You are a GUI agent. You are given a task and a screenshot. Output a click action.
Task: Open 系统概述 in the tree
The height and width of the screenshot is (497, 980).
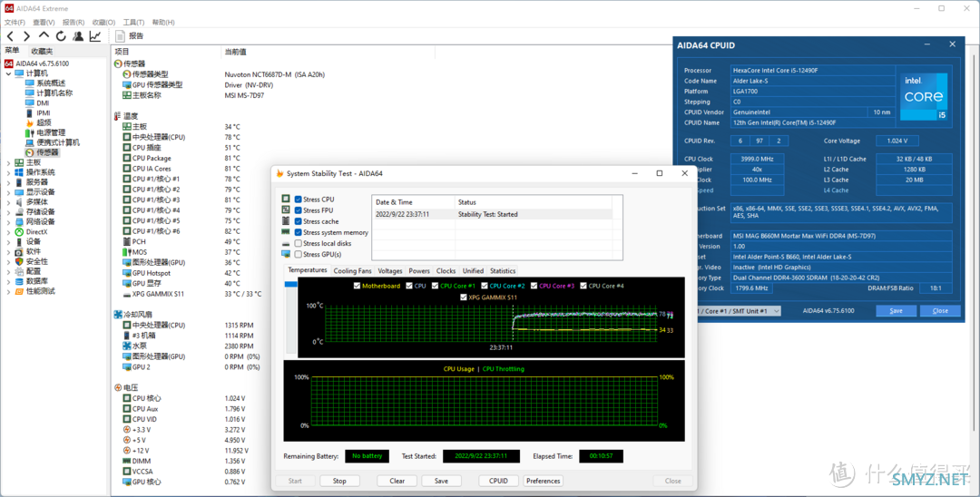coord(51,83)
